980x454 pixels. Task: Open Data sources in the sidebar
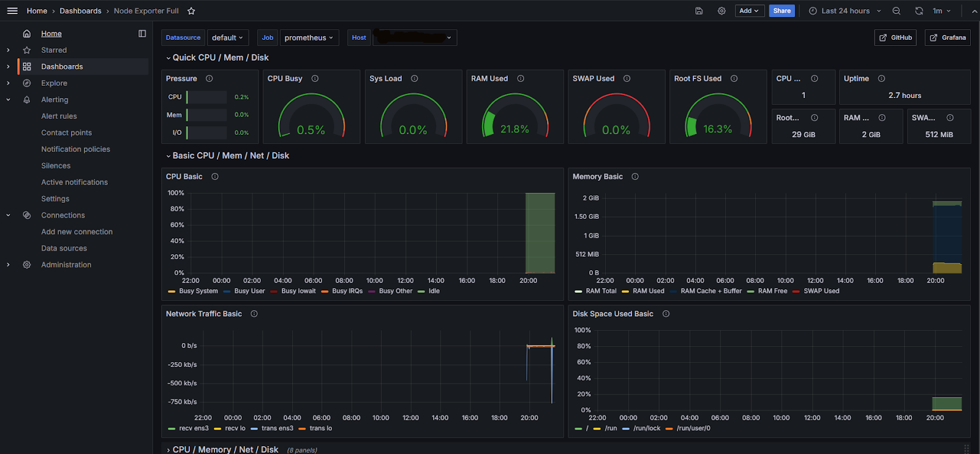(64, 249)
